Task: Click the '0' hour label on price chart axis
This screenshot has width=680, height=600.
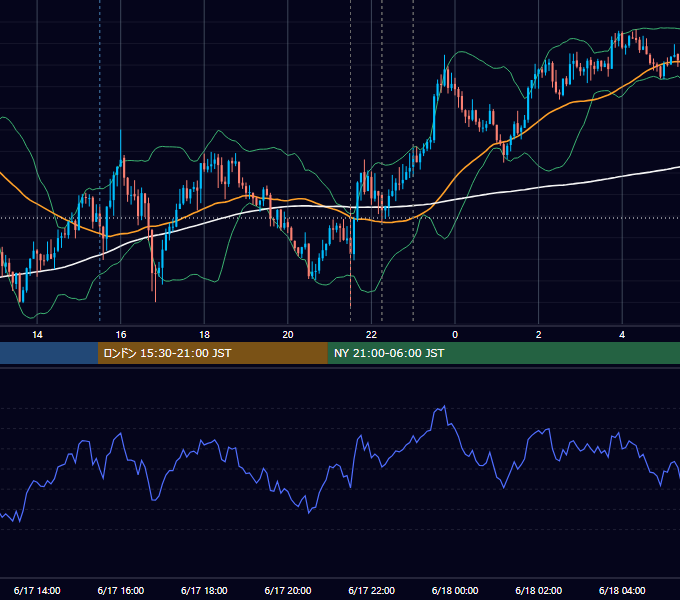Action: coord(455,335)
